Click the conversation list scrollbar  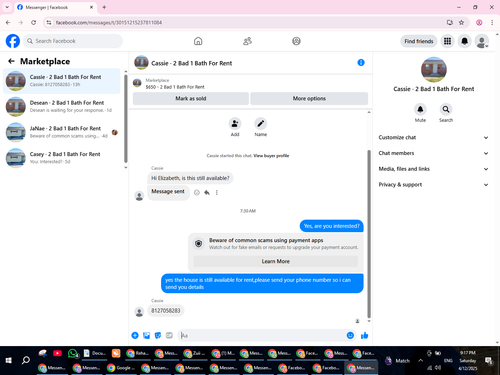pos(125,118)
